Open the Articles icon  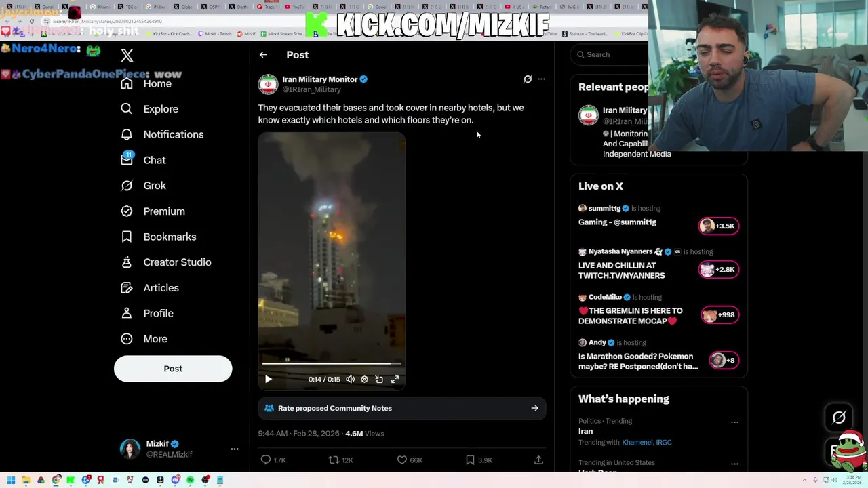(127, 287)
